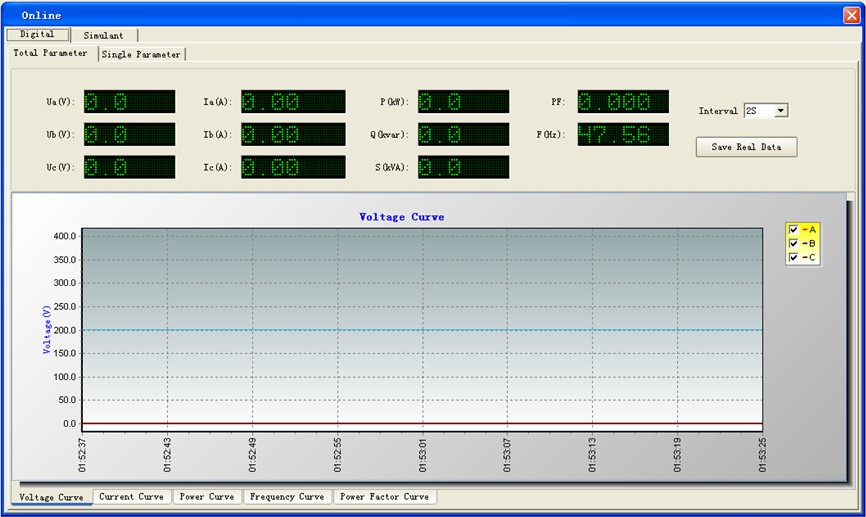Click the Ua(V) voltage display

pos(129,102)
